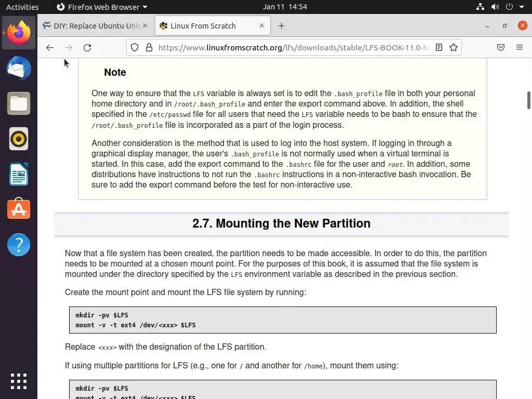Screen dimensions: 532x399
Task: Open Thunderbird Mail from the dock
Action: (x=19, y=68)
